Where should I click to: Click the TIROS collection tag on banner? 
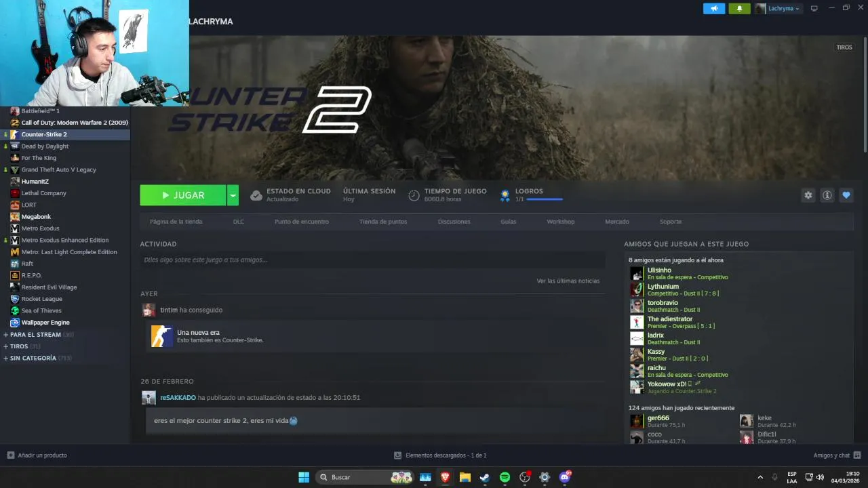point(844,47)
